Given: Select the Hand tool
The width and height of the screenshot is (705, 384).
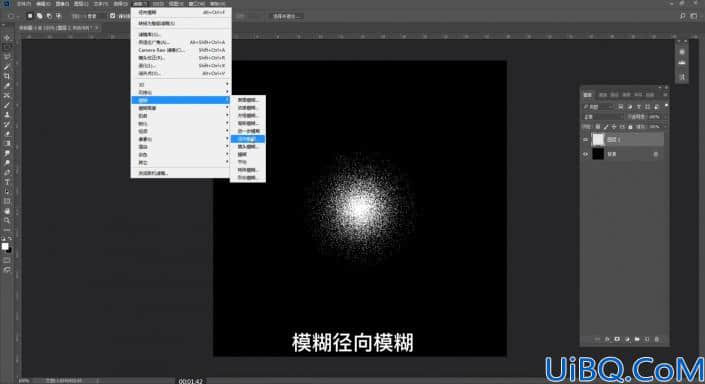Looking at the screenshot, I should [7, 211].
